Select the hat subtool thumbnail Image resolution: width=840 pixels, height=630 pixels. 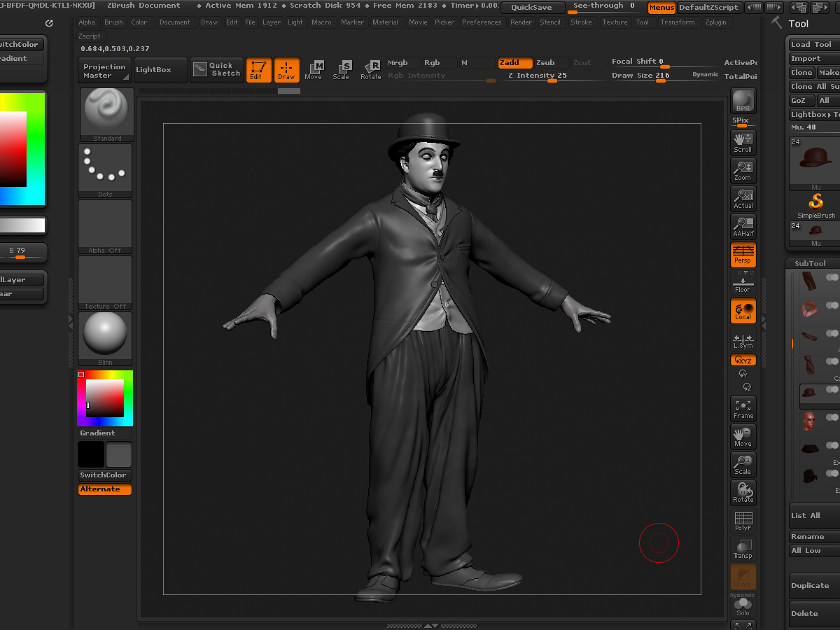809,392
